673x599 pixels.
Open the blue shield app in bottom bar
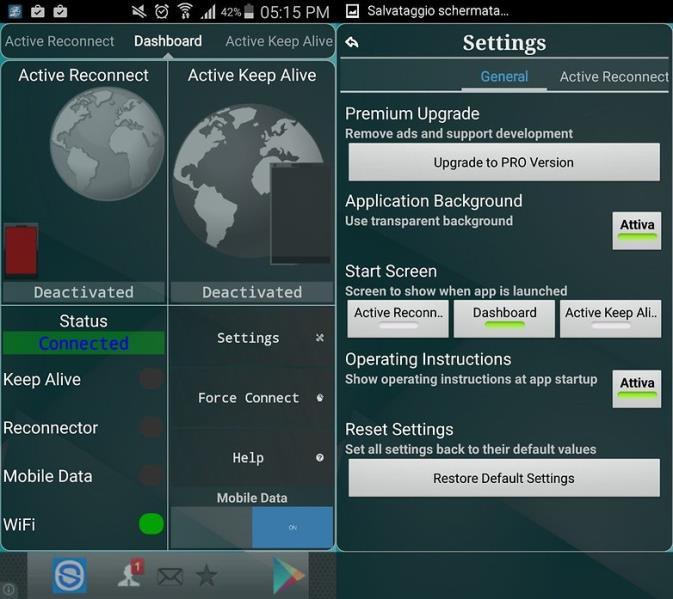[x=70, y=575]
